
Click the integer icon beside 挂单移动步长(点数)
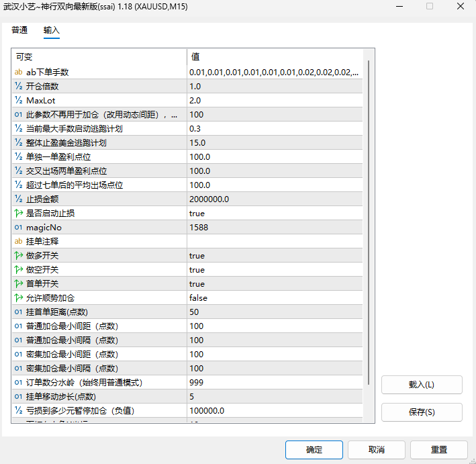[19, 396]
